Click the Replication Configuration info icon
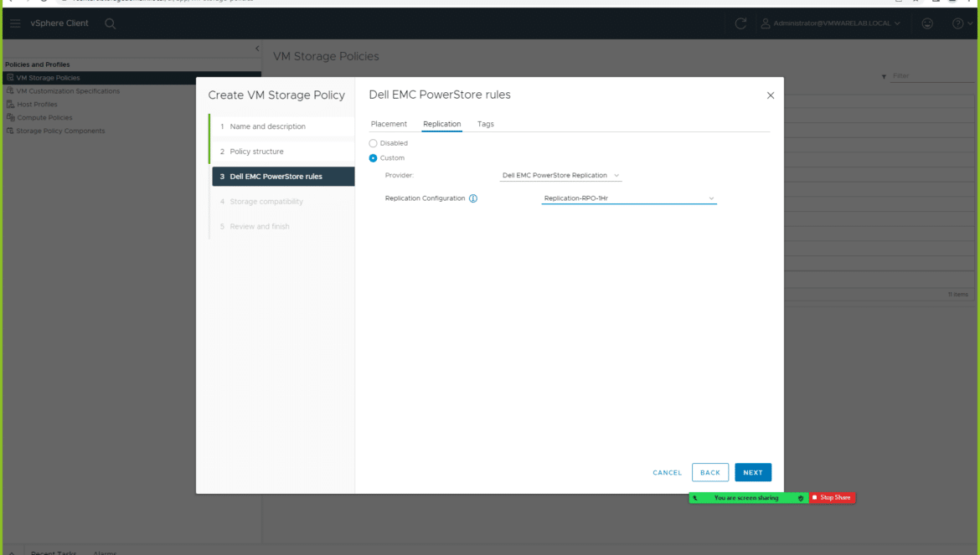This screenshot has width=980, height=555. coord(473,198)
